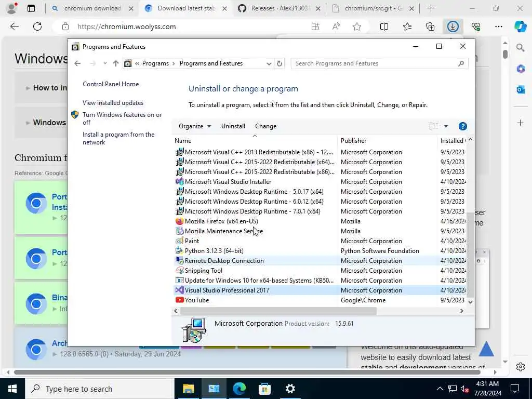Open Read aloud icon in address bar
The width and height of the screenshot is (532, 399).
pos(336,26)
